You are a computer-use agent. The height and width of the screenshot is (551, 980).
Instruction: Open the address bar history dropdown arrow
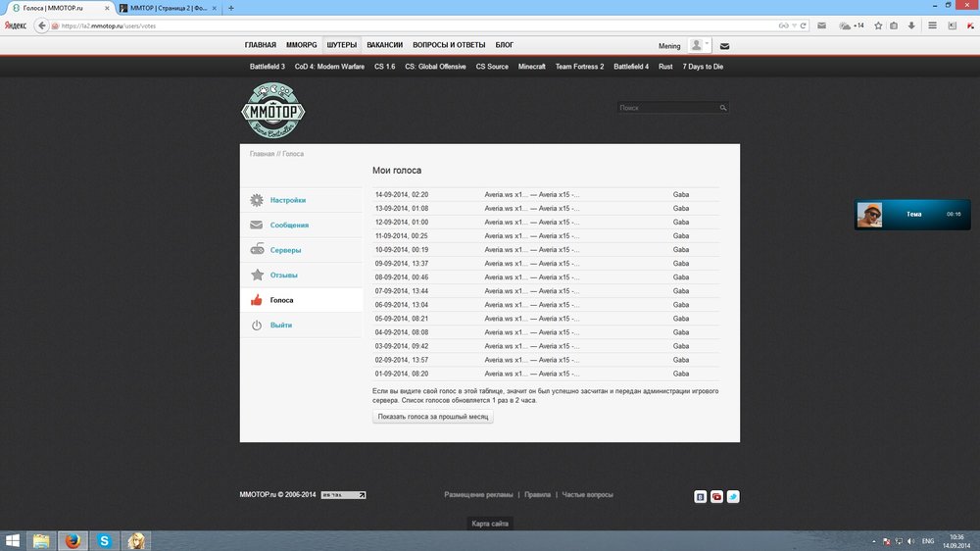point(793,25)
